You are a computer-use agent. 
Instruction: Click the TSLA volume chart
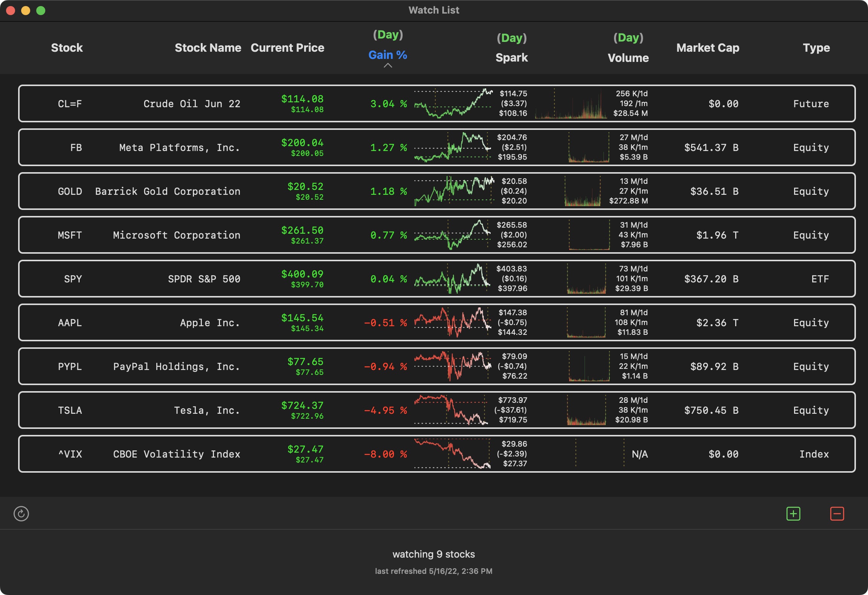(586, 410)
